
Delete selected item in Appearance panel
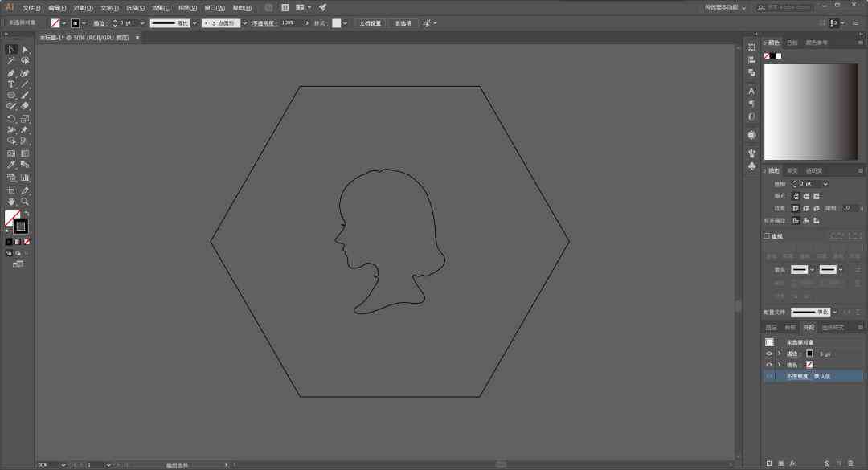pos(850,464)
